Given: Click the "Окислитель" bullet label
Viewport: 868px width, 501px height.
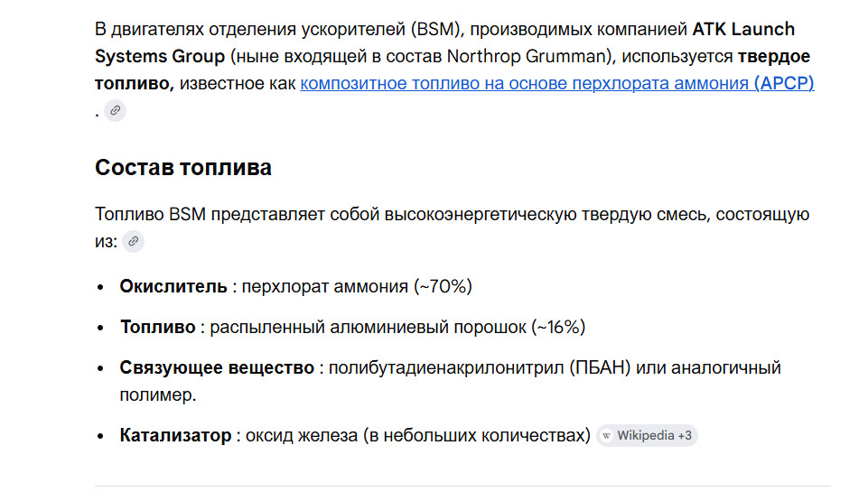Looking at the screenshot, I should tap(173, 287).
